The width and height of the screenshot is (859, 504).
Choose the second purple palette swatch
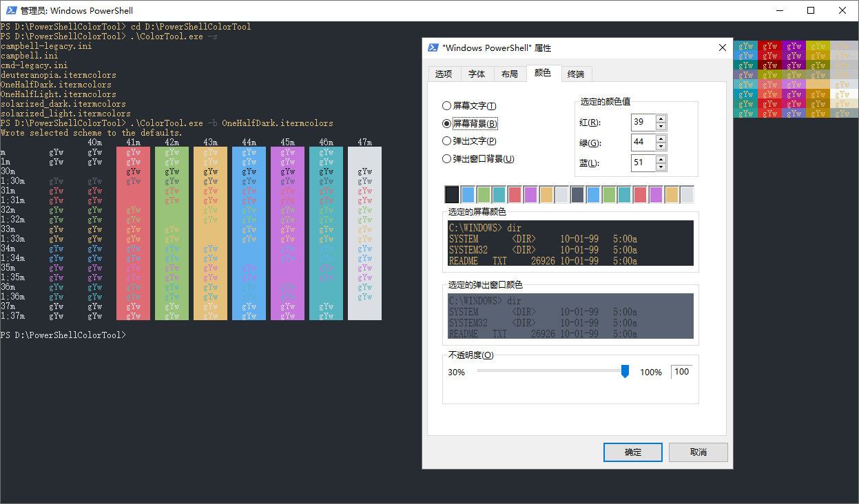(656, 195)
